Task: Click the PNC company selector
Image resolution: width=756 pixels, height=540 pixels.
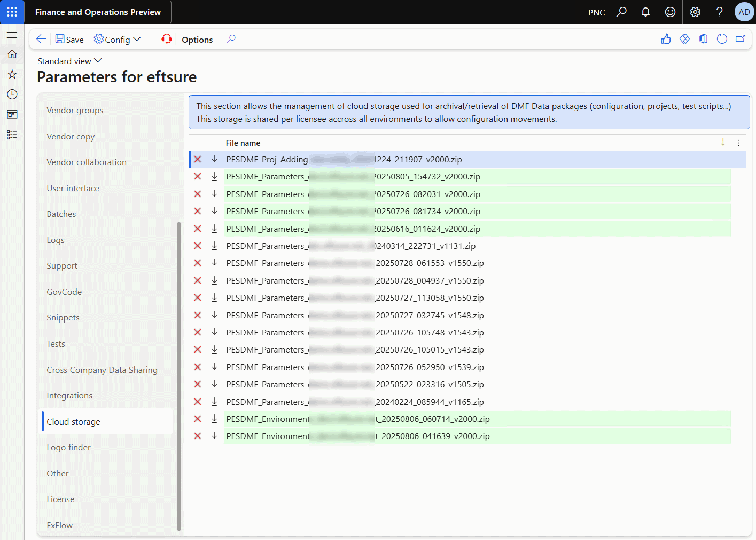Action: pos(596,12)
